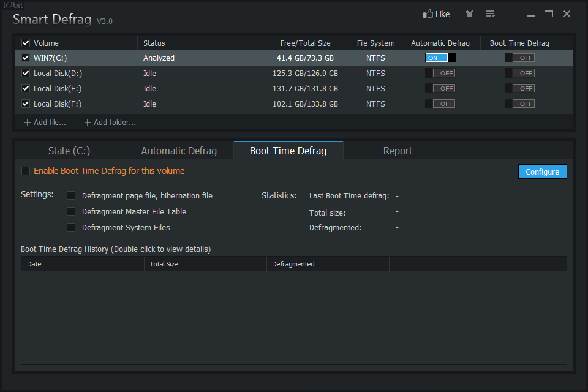Click the File System column header
This screenshot has width=588, height=392.
375,43
